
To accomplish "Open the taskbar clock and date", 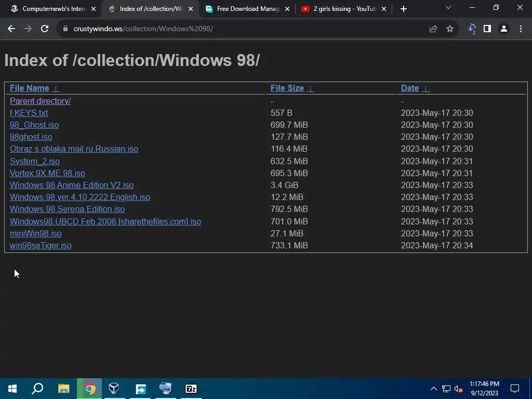I will [485, 389].
